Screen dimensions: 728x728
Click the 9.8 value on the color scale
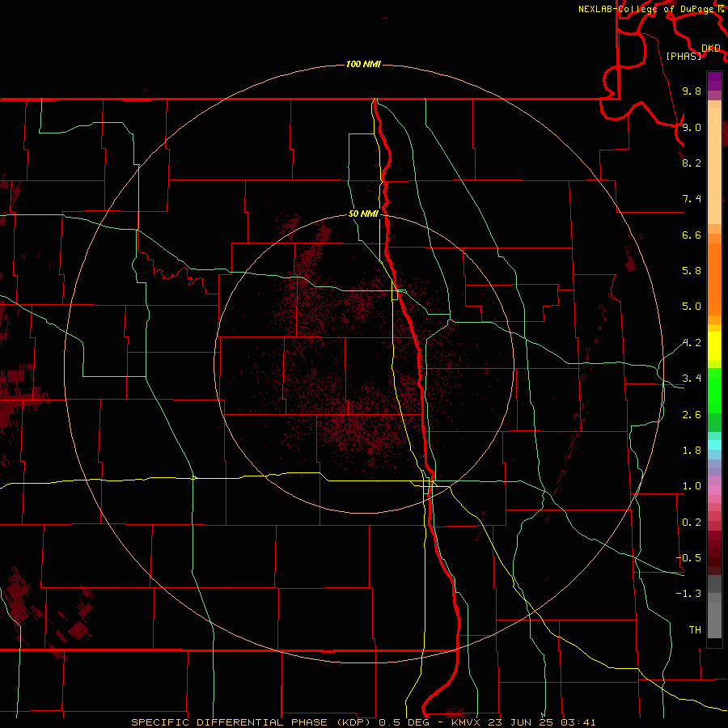[x=692, y=91]
